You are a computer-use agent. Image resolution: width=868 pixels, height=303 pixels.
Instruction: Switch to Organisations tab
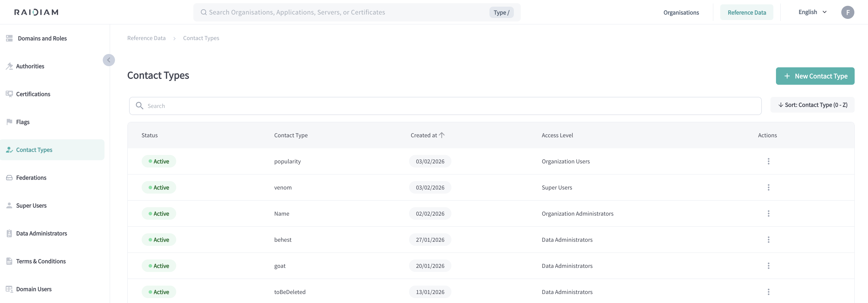(x=681, y=12)
